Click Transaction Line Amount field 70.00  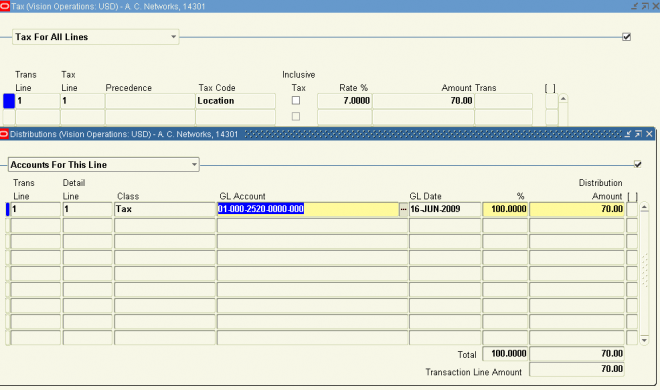[577, 369]
